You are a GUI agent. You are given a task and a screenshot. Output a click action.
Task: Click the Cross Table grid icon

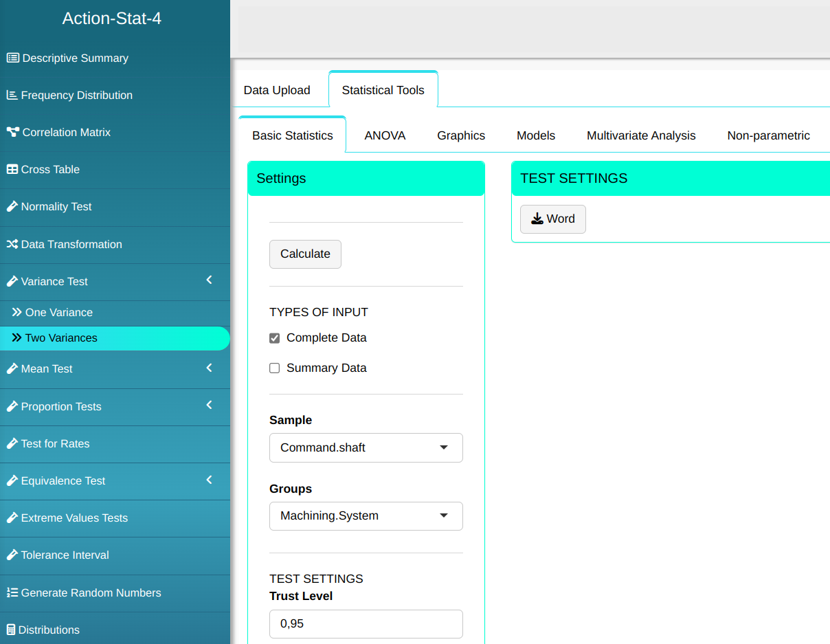12,170
